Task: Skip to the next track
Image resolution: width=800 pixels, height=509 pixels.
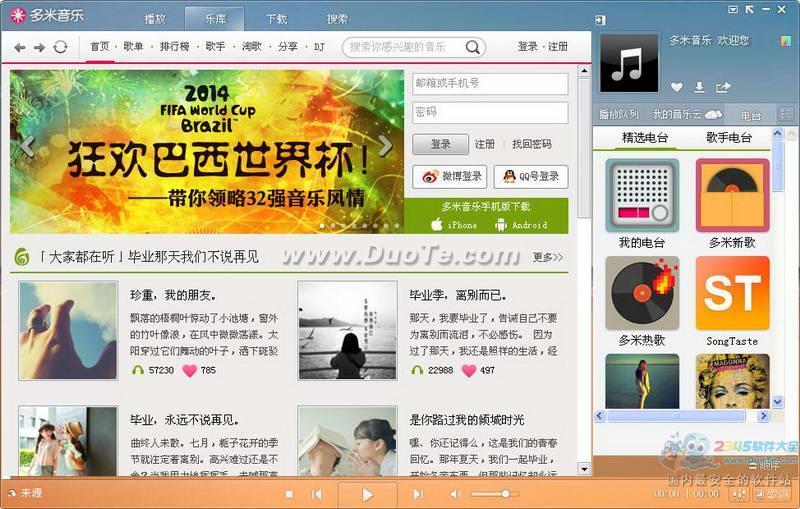Action: tap(418, 494)
